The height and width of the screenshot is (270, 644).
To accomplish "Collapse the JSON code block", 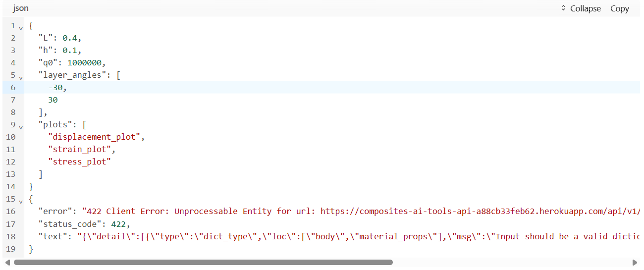I will (x=581, y=8).
